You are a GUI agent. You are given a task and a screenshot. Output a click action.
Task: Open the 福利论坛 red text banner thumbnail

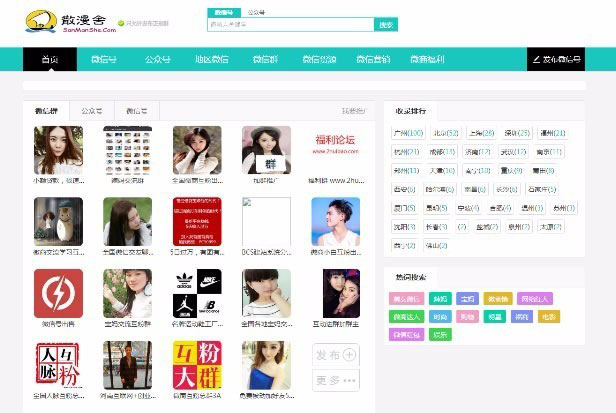point(336,150)
